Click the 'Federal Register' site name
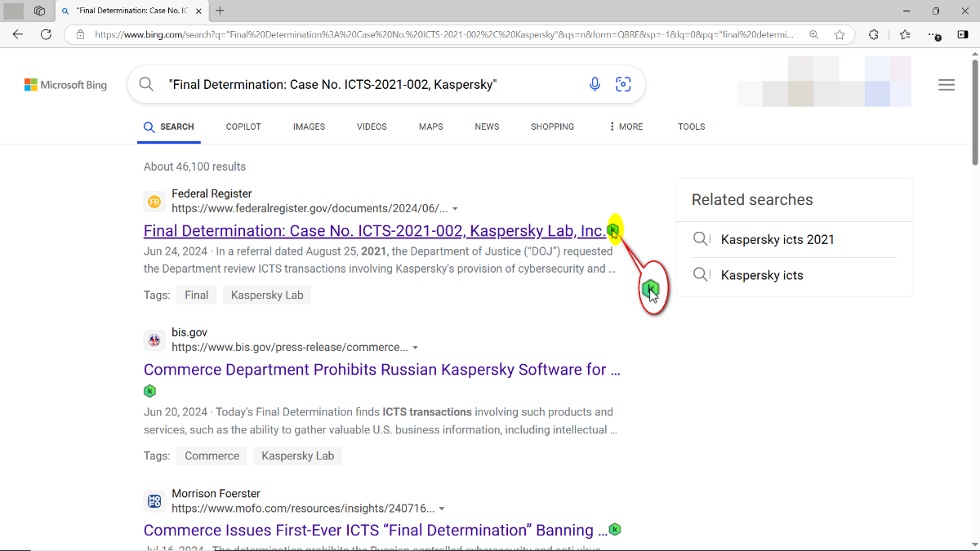Image resolution: width=980 pixels, height=551 pixels. [212, 193]
